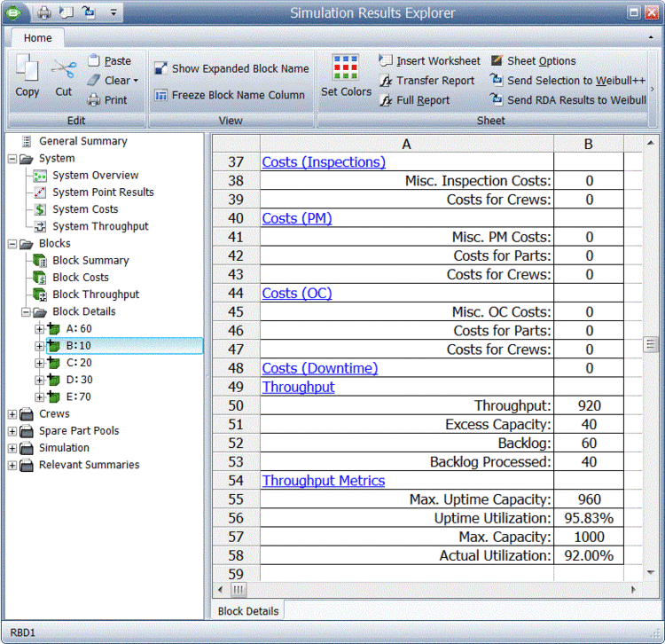Click the ribbon overflow arrow at right edge
Viewport: 665px width, 644px height.
click(653, 89)
